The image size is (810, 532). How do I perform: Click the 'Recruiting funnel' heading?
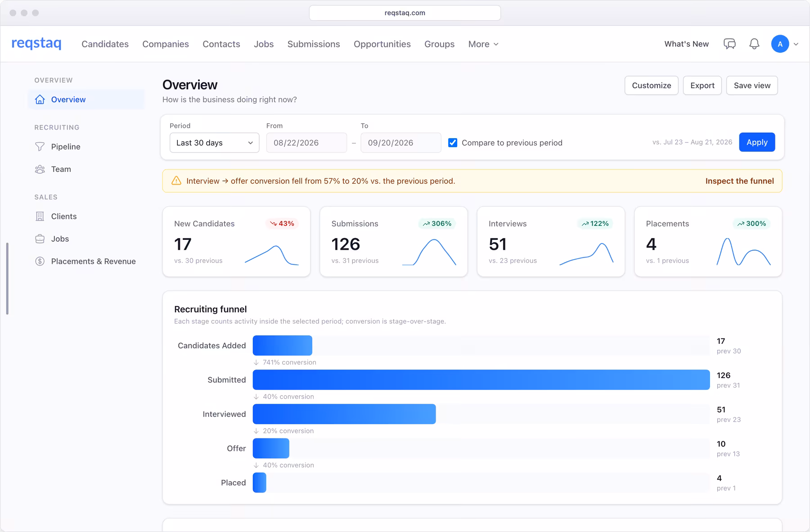click(211, 309)
